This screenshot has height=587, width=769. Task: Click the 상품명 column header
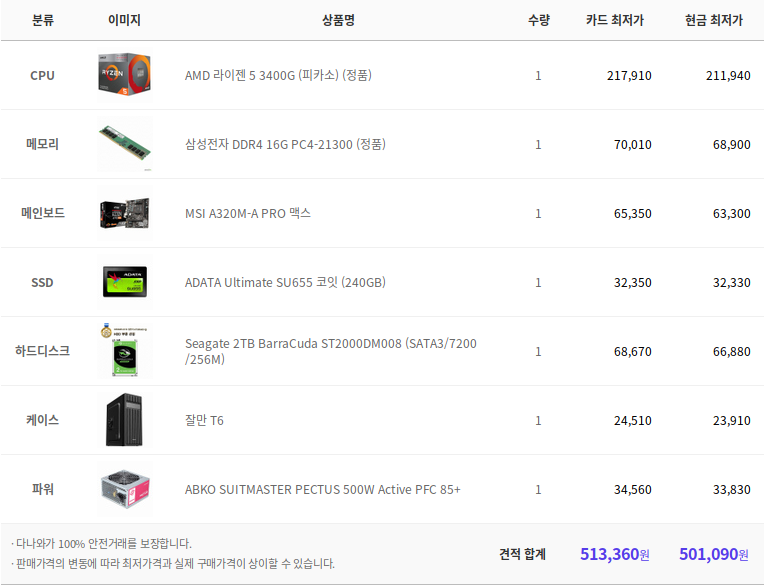(x=338, y=20)
